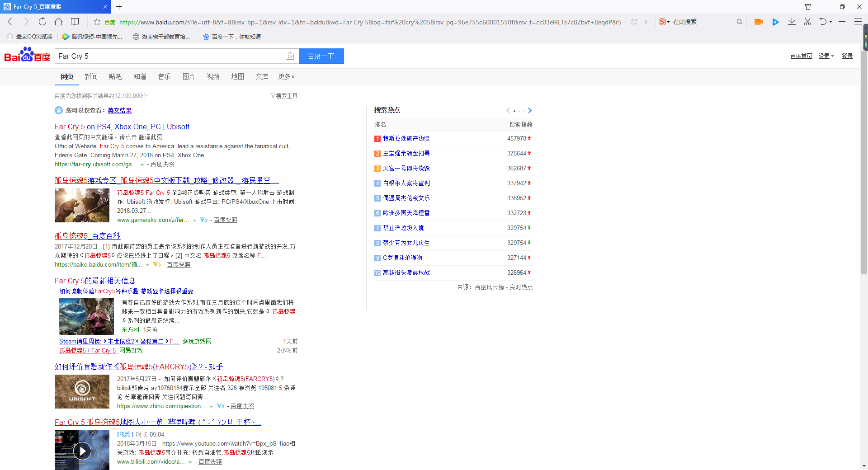Screen dimensions: 868x470
Task: Open the 孤岛惊魂5_百度百科 result
Action: (87, 236)
